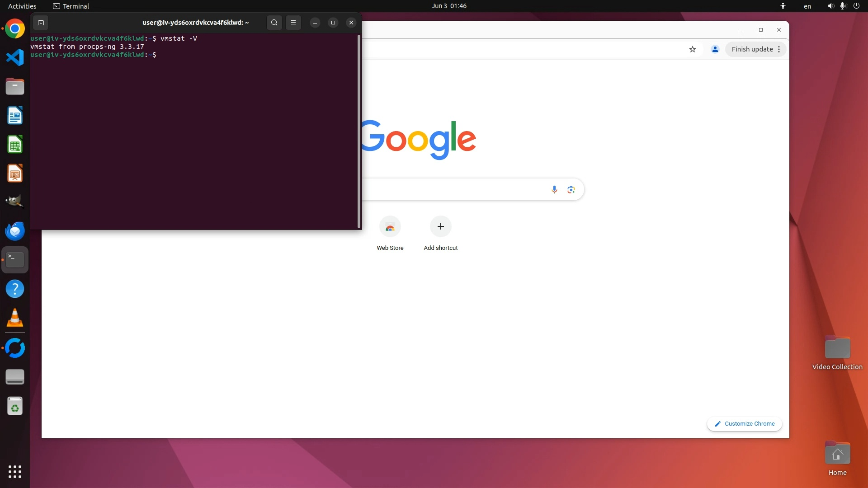Open the Terminal app menu in top bar

(71, 6)
